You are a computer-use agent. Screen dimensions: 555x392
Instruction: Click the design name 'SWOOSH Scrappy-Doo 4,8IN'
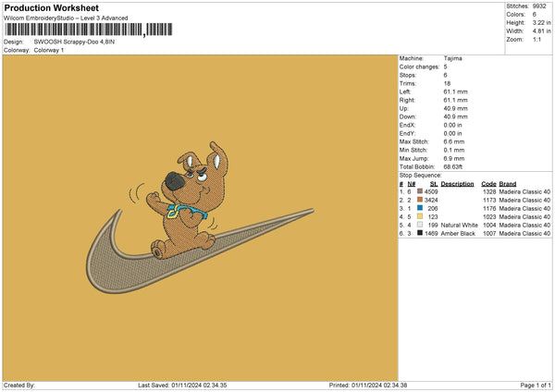tap(74, 42)
